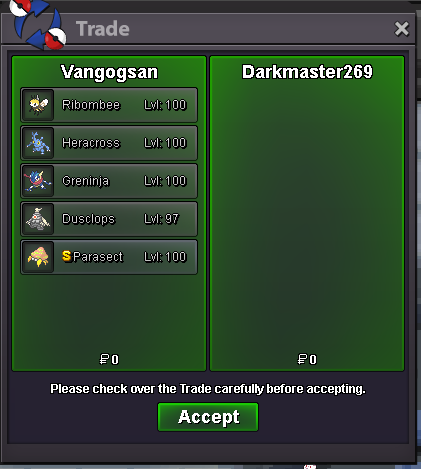Close the Trade window

point(401,29)
